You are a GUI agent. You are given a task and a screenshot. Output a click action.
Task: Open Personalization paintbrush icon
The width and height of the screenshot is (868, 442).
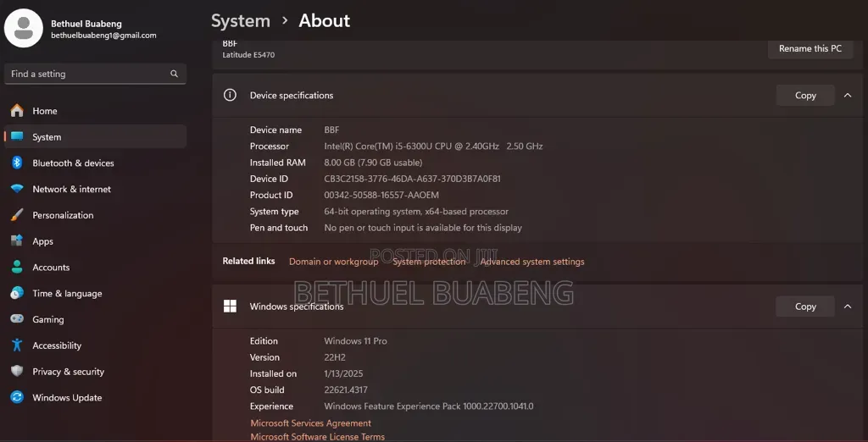click(17, 214)
